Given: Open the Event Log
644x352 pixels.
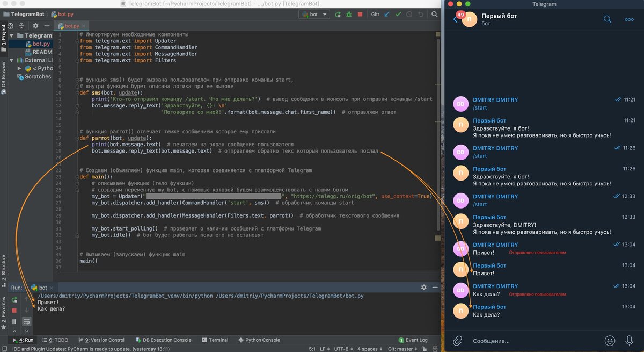Looking at the screenshot, I should 413,340.
